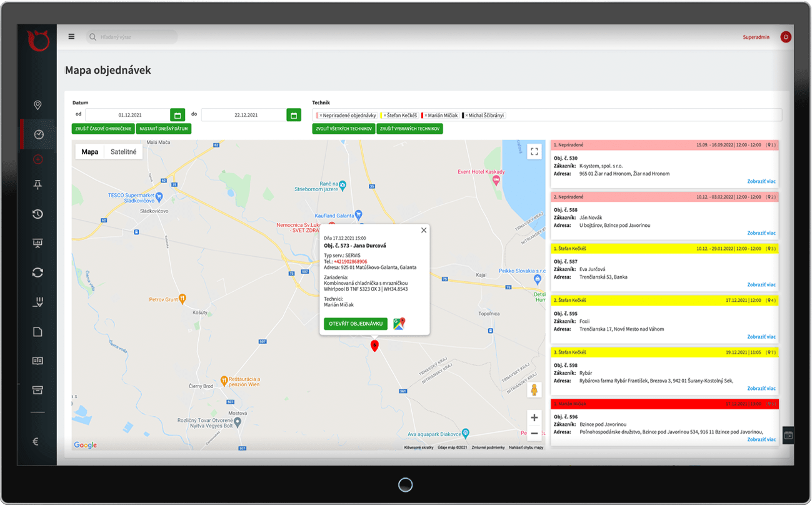812x505 pixels.
Task: Click Zobraziť viac for order 587
Action: (761, 284)
